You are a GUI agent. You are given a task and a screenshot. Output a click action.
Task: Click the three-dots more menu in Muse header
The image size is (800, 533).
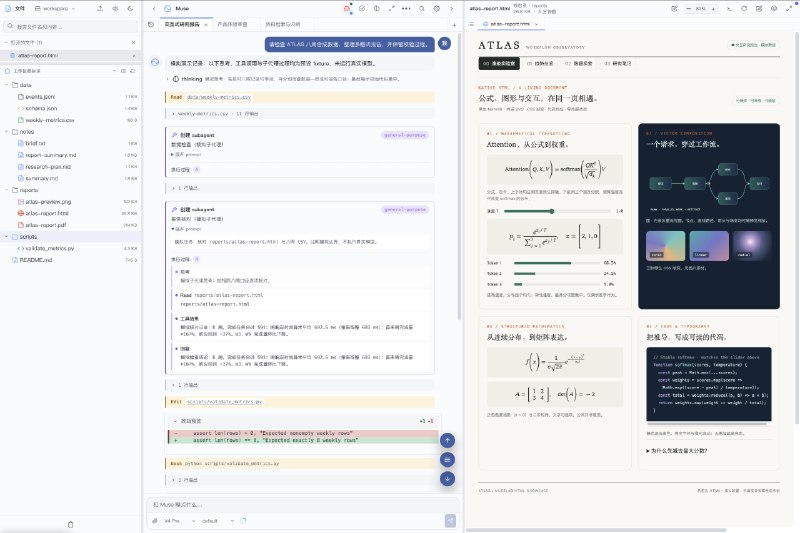[406, 8]
